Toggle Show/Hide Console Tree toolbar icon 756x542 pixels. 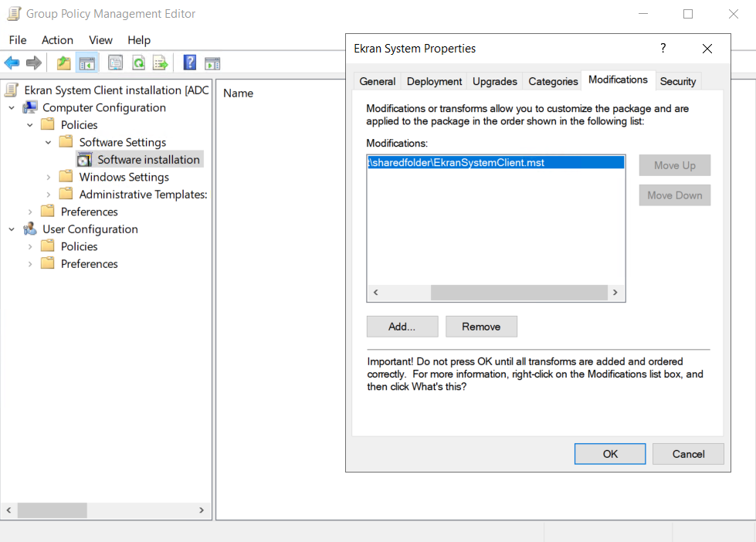(86, 63)
